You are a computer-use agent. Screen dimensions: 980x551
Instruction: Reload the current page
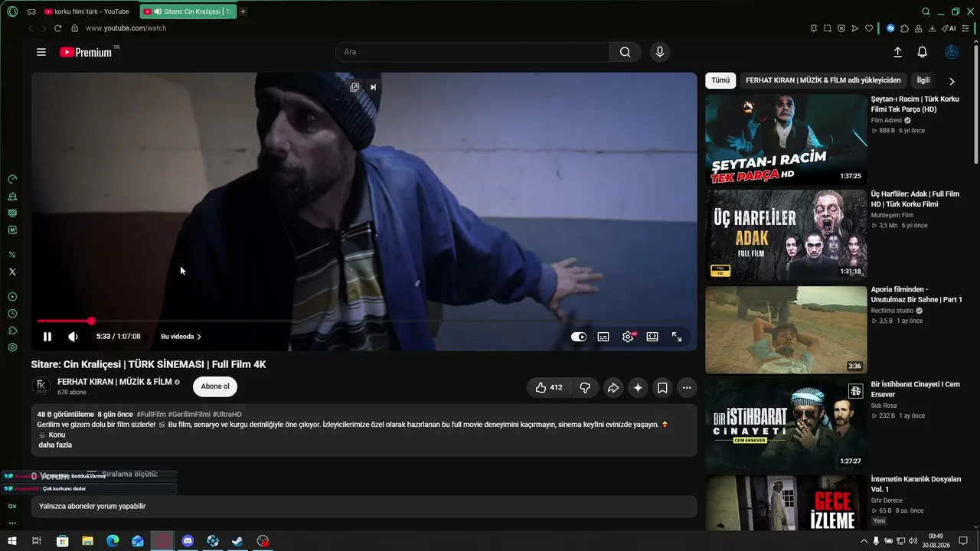[x=57, y=28]
